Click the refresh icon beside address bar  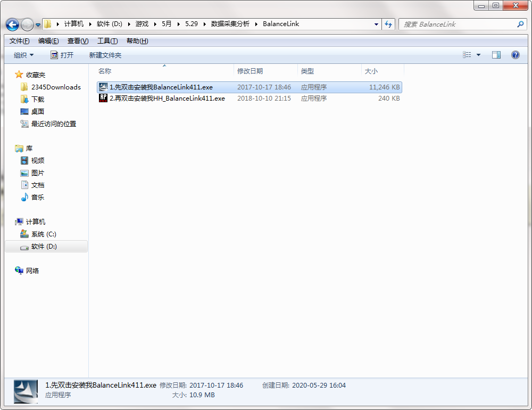(388, 24)
